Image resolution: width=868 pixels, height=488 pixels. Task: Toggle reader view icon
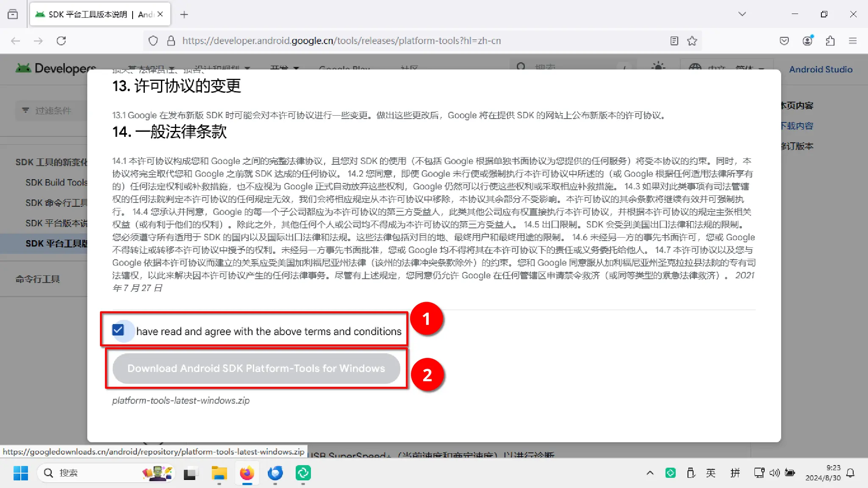[674, 41]
